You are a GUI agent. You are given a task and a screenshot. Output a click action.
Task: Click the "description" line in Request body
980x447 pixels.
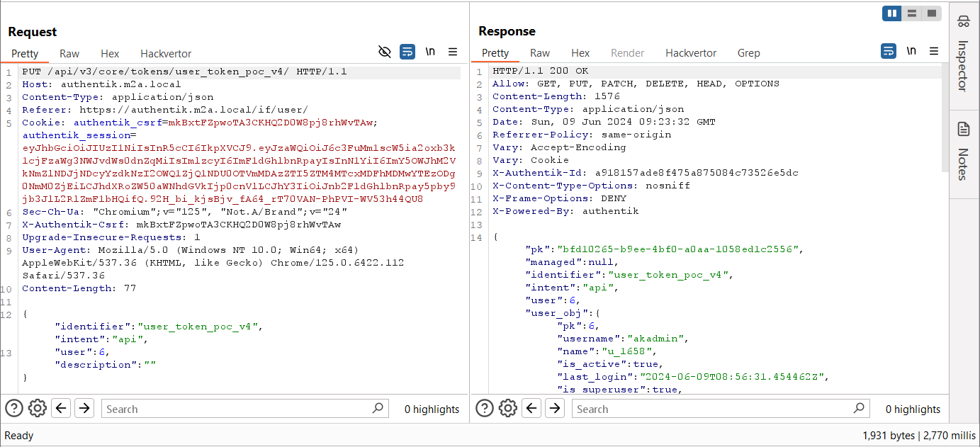click(105, 365)
